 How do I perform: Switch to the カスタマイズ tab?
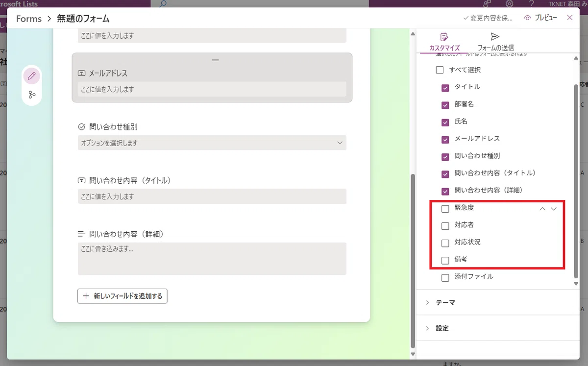(x=444, y=42)
